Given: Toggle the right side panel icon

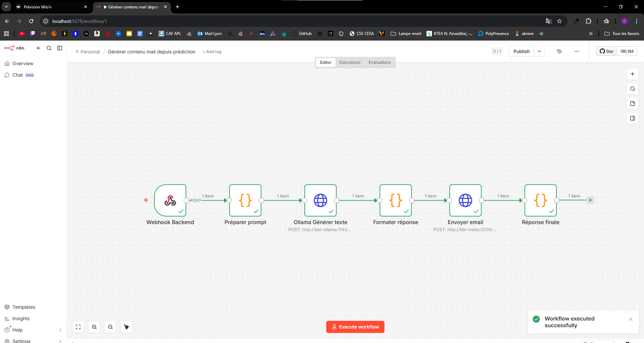Looking at the screenshot, I should coord(632,118).
